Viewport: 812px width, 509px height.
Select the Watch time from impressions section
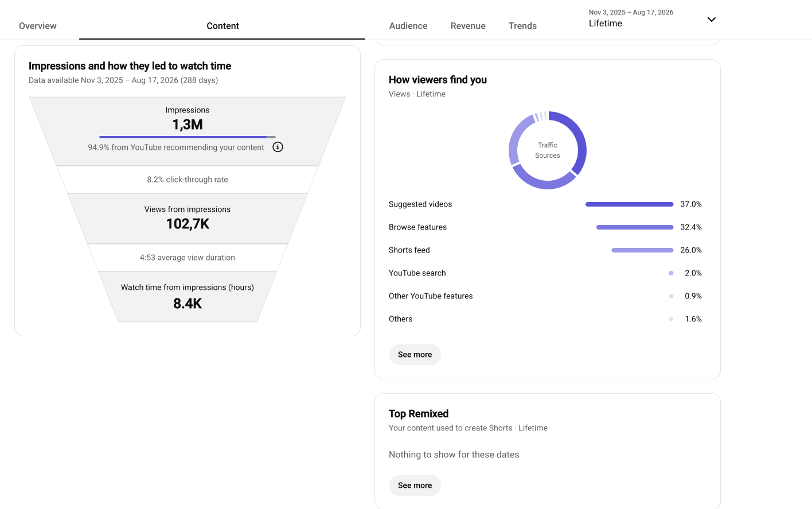pos(188,297)
